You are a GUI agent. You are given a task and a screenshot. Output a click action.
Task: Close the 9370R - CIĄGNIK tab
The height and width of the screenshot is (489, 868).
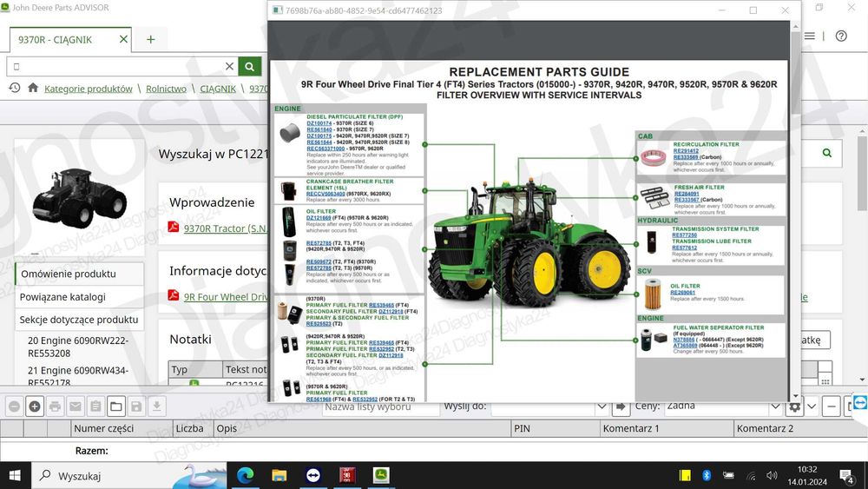click(x=123, y=39)
